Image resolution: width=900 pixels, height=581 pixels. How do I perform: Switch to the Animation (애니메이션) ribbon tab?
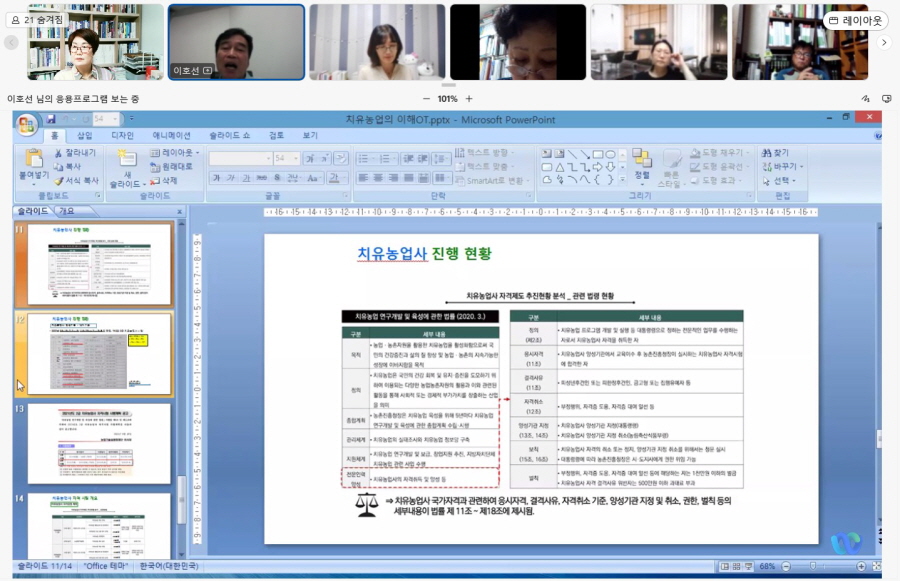171,135
